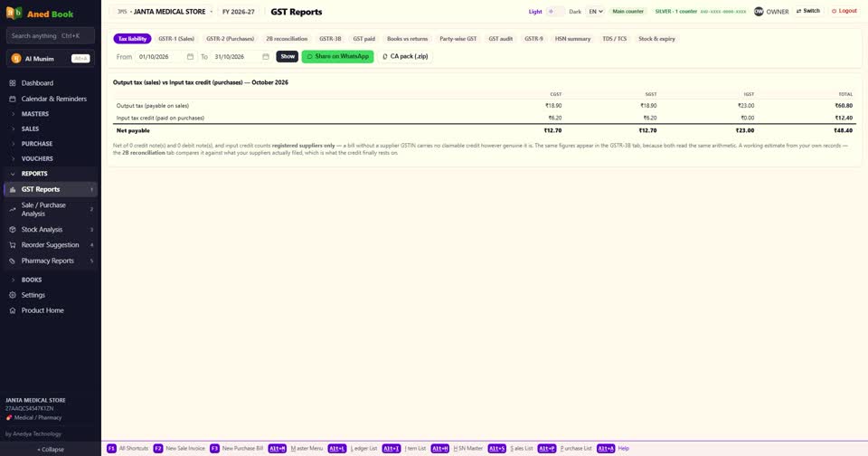Image resolution: width=868 pixels, height=456 pixels.
Task: Toggle the Light/Dark theme switch
Action: (x=555, y=11)
